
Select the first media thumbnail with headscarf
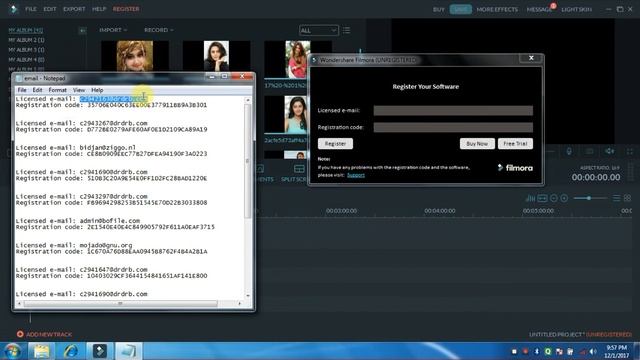135,56
